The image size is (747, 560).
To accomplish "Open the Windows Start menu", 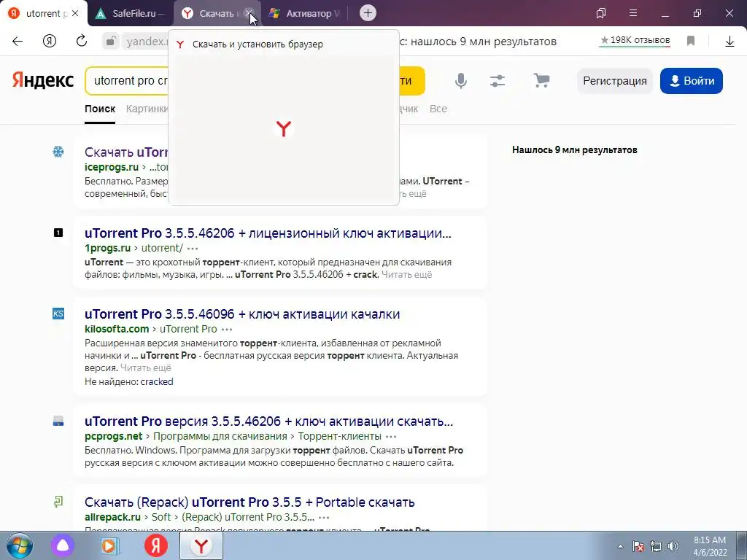I will (19, 545).
